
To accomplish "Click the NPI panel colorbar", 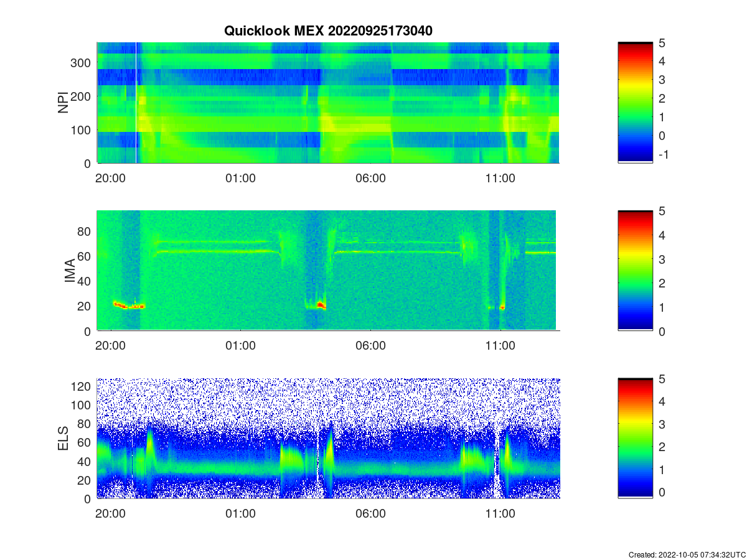I will (x=635, y=103).
